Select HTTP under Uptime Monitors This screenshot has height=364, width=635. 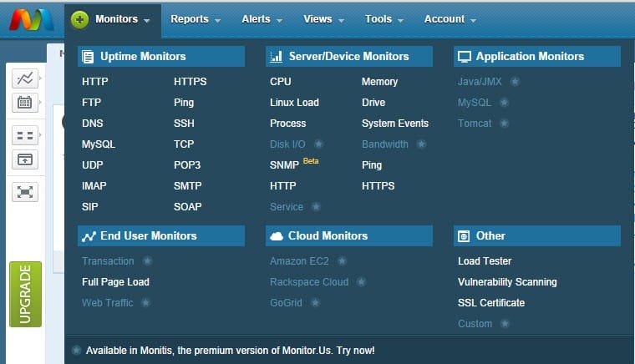[x=94, y=82]
